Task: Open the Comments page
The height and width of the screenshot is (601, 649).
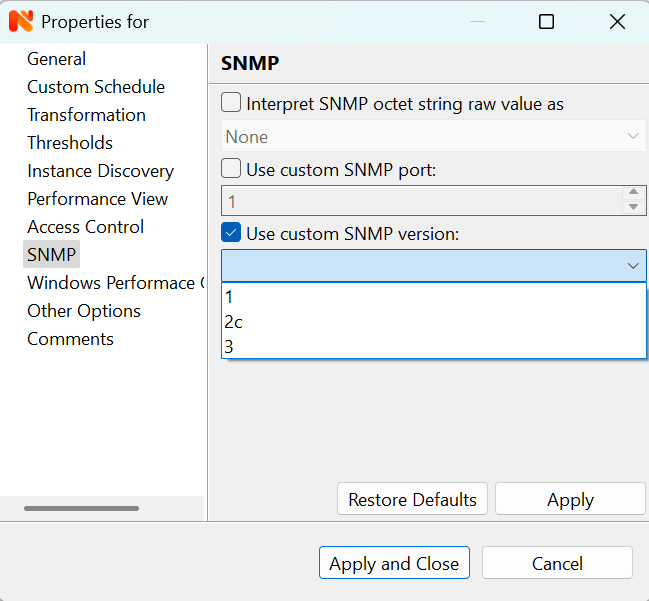Action: click(70, 339)
